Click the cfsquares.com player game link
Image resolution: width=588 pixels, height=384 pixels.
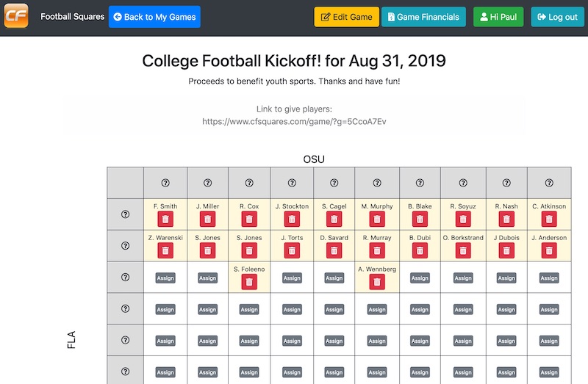294,121
